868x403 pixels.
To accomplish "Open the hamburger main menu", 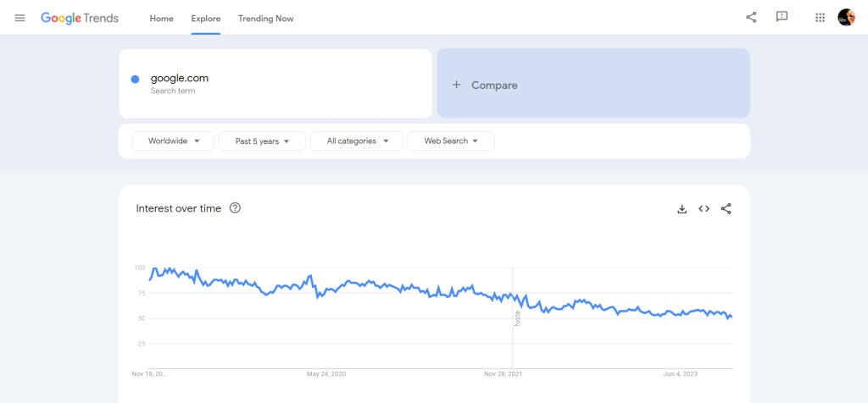I will [20, 18].
